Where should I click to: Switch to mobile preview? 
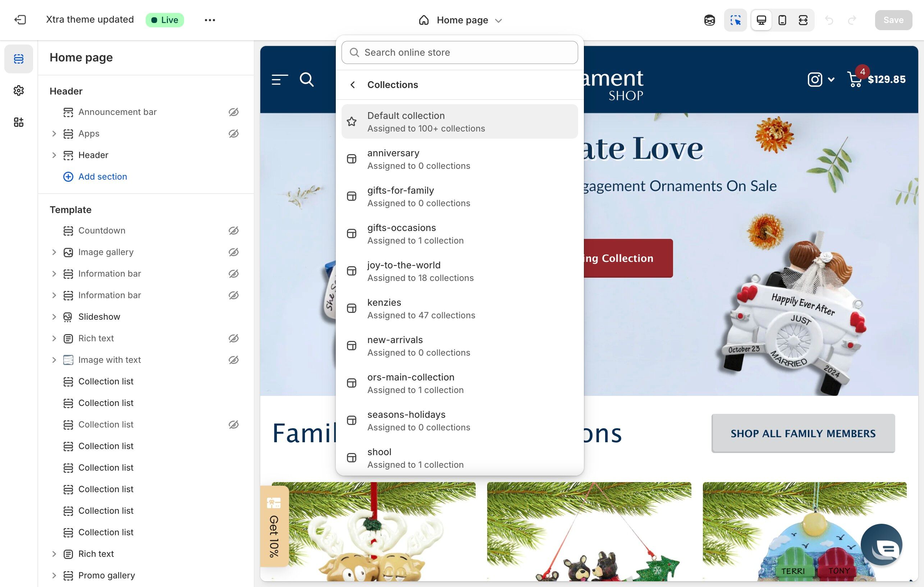point(782,20)
